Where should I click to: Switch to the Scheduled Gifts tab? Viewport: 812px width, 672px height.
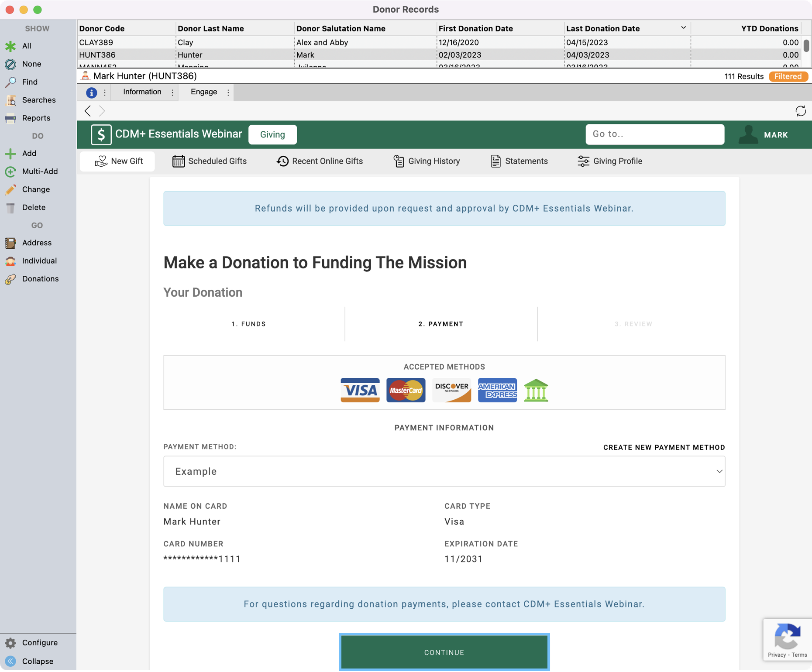point(210,161)
